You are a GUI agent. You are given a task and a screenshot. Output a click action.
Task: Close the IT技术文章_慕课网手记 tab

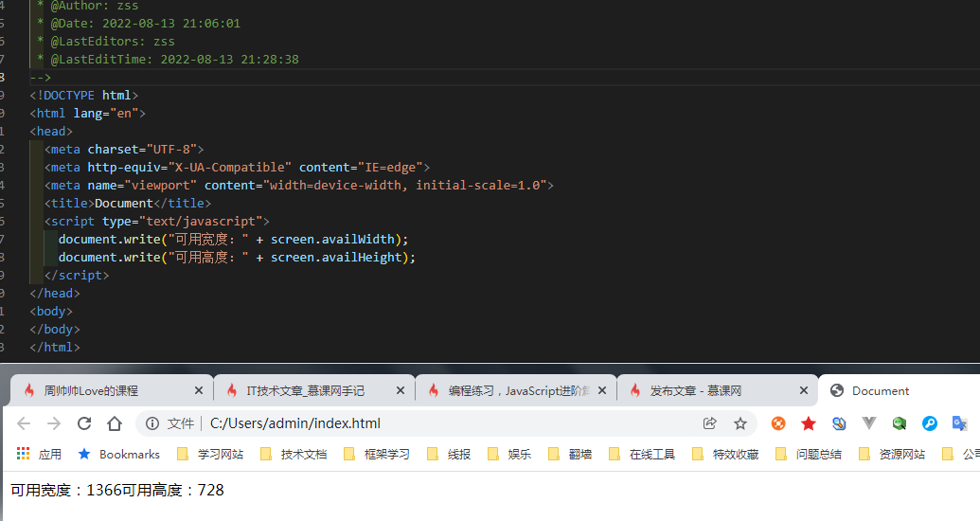401,390
